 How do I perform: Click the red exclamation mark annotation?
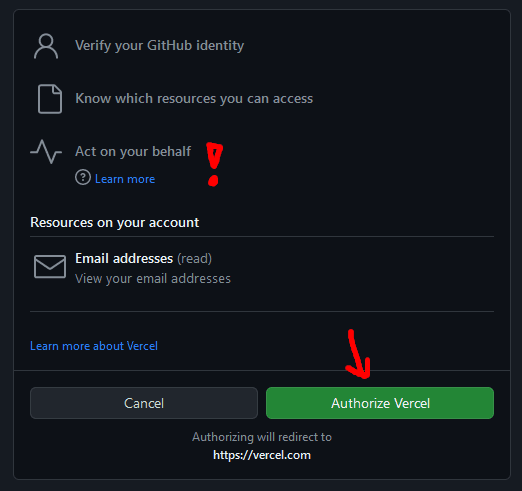(x=214, y=164)
